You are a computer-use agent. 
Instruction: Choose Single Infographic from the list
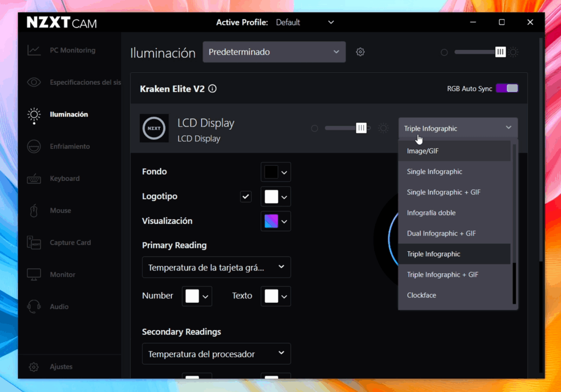tap(454, 172)
